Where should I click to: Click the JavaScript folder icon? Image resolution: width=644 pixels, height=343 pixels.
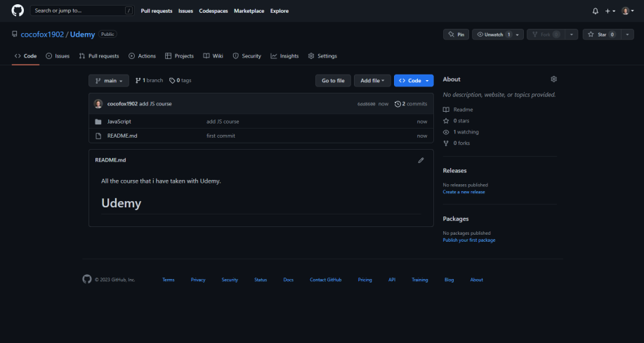click(x=98, y=122)
